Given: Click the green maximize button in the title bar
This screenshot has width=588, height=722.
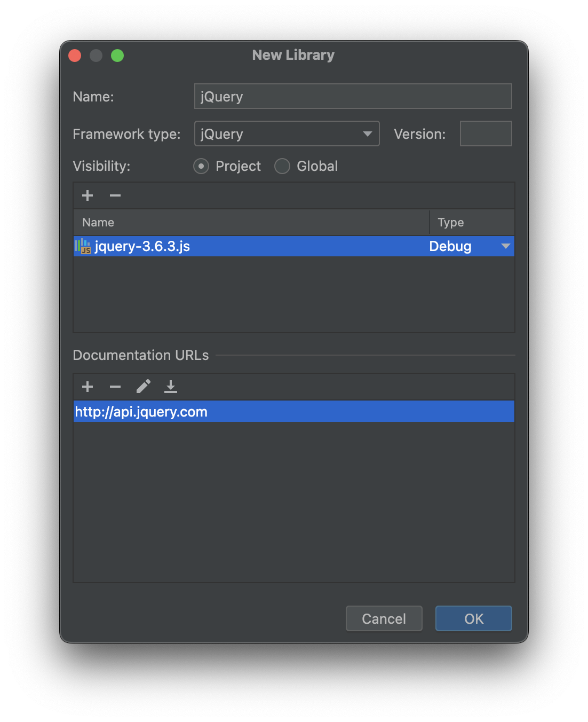Looking at the screenshot, I should coord(117,55).
